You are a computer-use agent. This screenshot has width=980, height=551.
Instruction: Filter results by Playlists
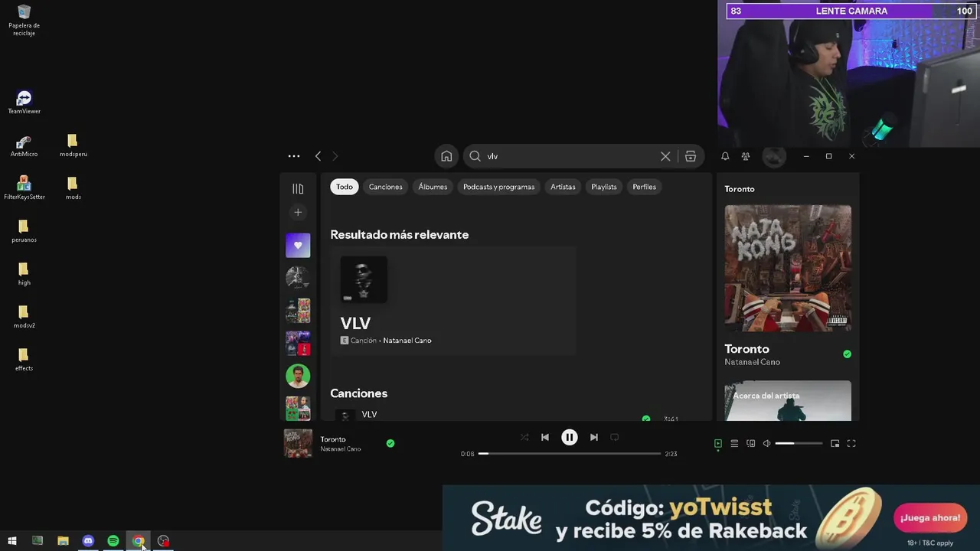(604, 187)
